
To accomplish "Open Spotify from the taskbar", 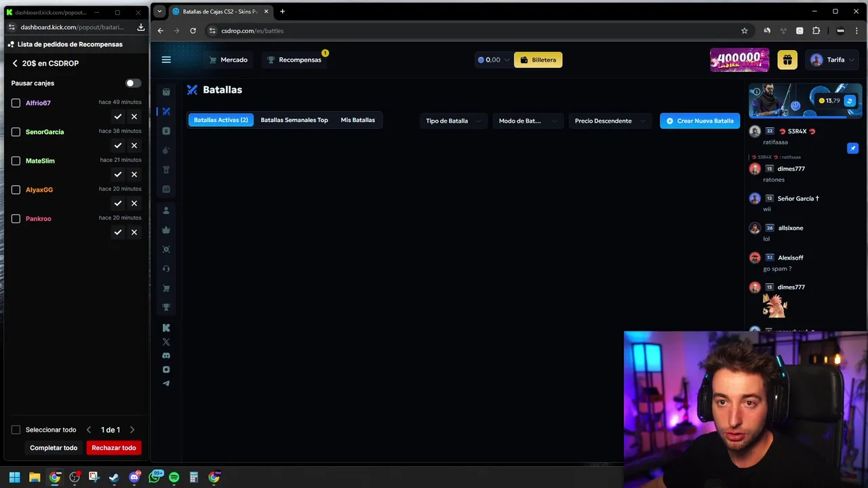I will coord(174,477).
